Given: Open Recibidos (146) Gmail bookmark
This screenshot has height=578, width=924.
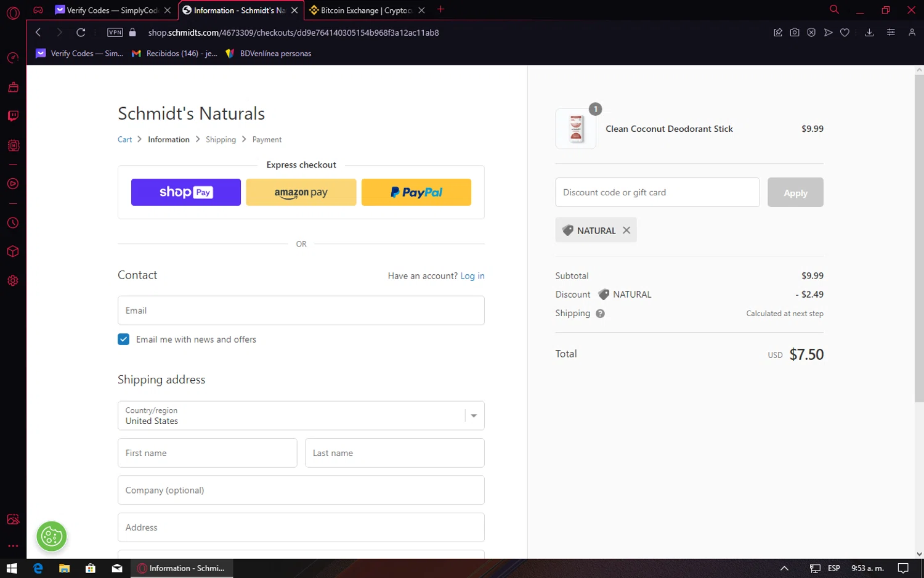Looking at the screenshot, I should pos(175,54).
